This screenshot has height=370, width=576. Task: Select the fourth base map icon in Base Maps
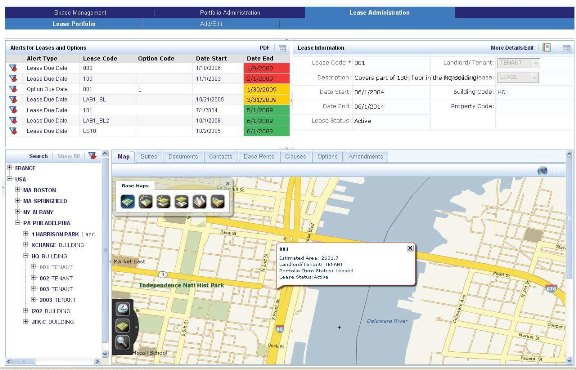[x=181, y=202]
